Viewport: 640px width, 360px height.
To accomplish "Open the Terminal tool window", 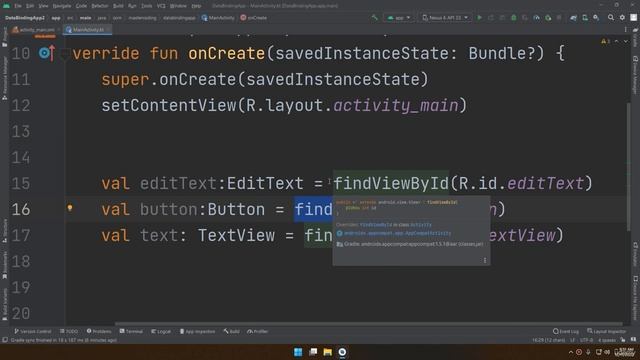I will click(x=131, y=331).
